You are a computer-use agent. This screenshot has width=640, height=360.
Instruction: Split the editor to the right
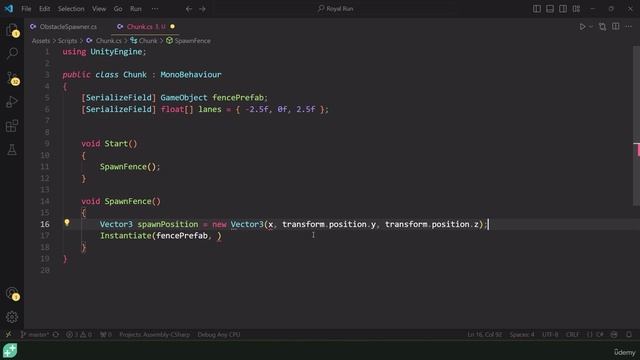pos(616,27)
